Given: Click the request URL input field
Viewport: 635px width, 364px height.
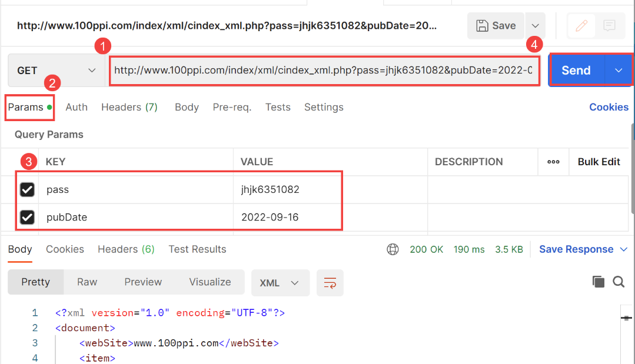Looking at the screenshot, I should (324, 71).
